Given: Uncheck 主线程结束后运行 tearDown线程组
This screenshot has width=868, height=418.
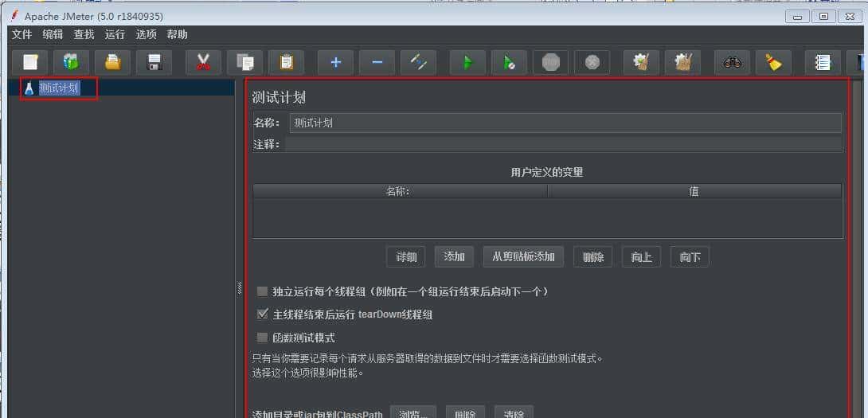Looking at the screenshot, I should (x=263, y=314).
